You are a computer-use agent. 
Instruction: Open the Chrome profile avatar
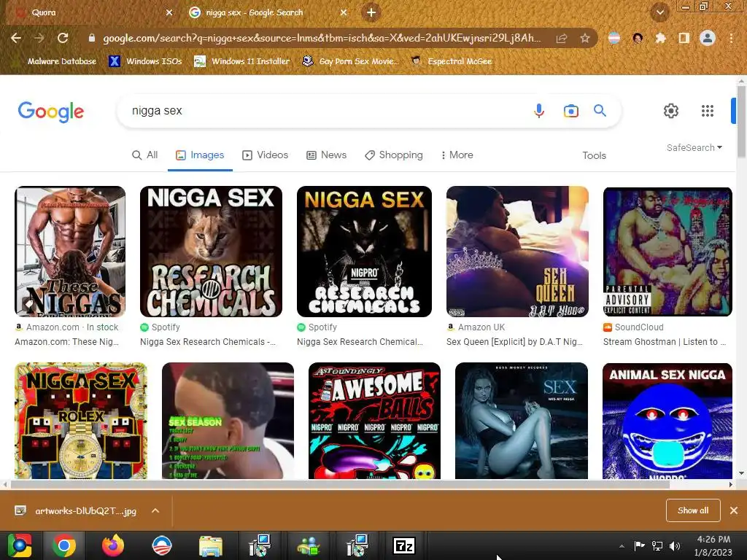708,38
